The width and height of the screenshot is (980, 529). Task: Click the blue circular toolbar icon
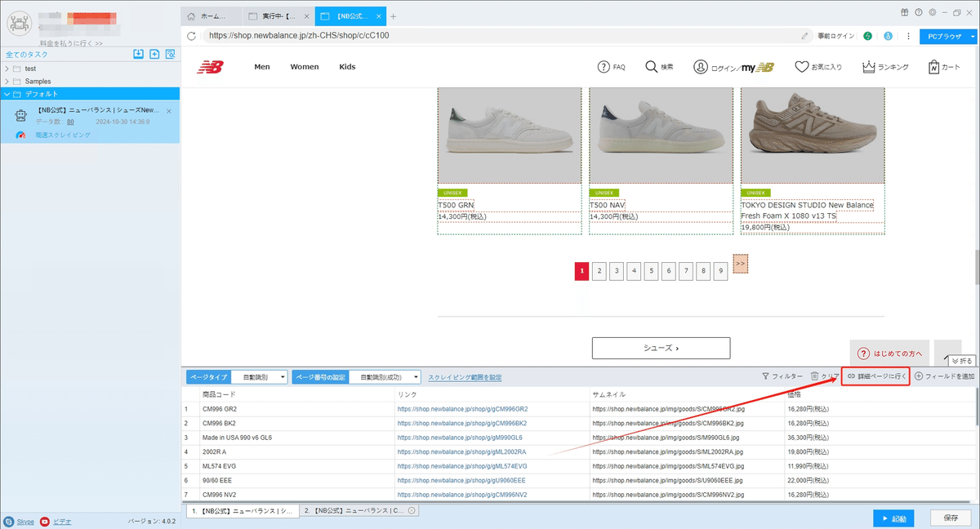[x=888, y=36]
